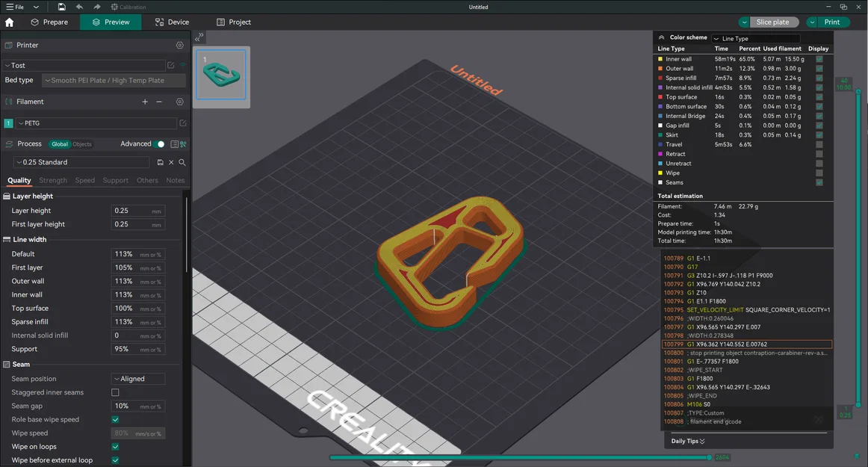Click the Print button
The image size is (868, 467).
coord(833,22)
